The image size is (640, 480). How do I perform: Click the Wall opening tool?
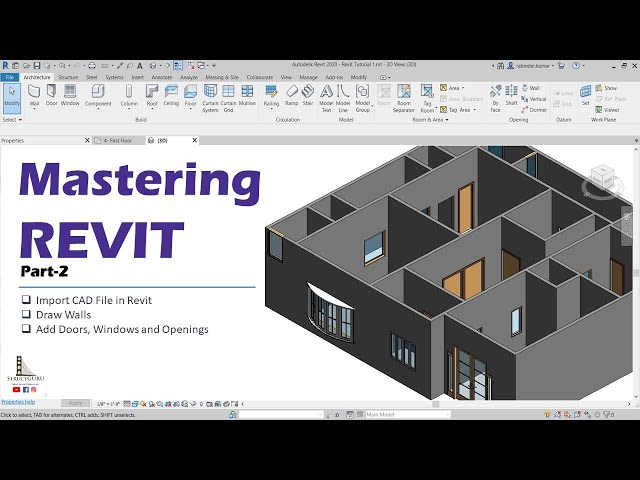click(x=531, y=88)
